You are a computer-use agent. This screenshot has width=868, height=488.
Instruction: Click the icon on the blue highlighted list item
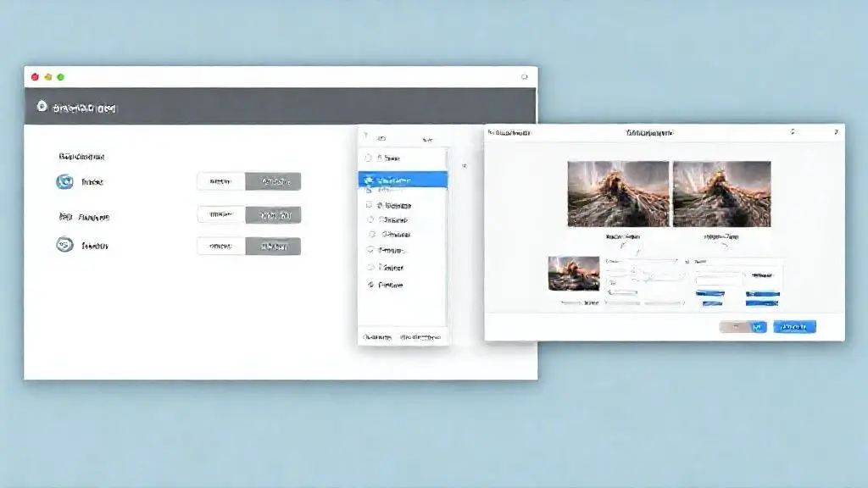click(x=368, y=180)
